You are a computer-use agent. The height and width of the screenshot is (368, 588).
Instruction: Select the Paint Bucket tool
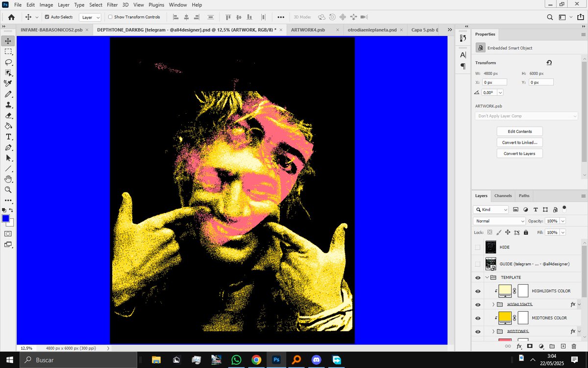(x=8, y=126)
